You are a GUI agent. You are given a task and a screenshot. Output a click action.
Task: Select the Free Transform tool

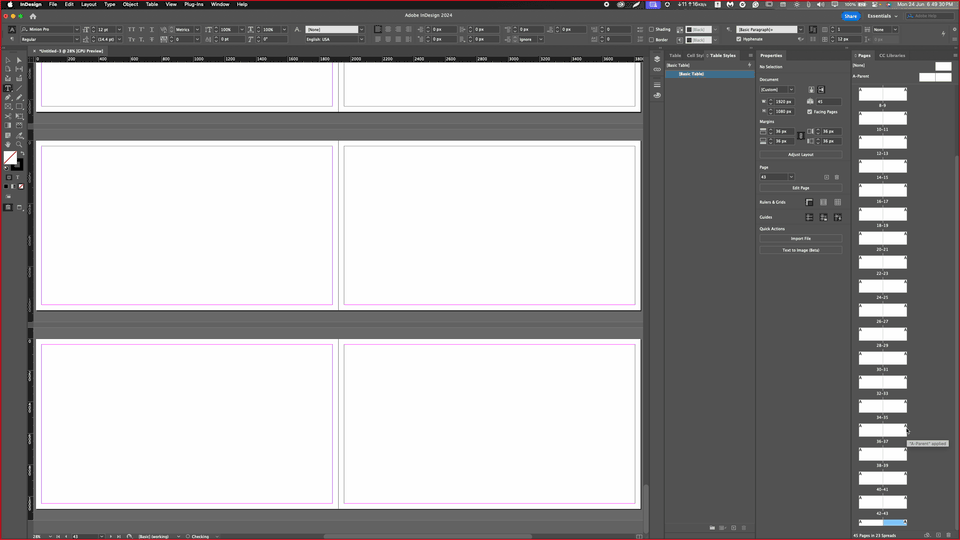(x=19, y=116)
